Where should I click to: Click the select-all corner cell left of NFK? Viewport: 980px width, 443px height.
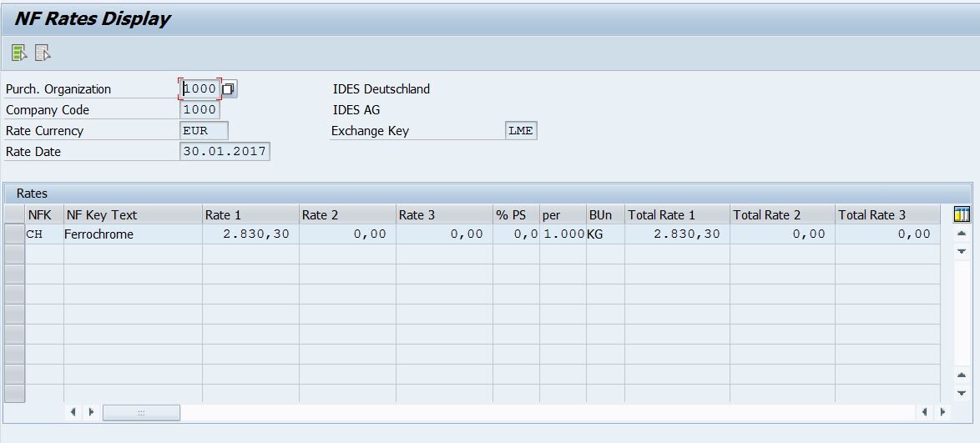pyautogui.click(x=14, y=214)
